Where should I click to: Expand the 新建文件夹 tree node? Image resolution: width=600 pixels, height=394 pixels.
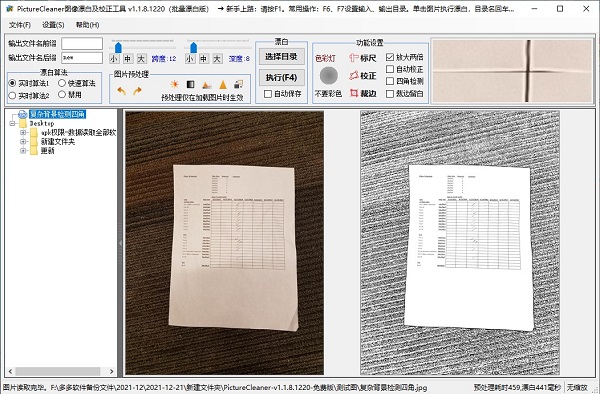point(23,142)
